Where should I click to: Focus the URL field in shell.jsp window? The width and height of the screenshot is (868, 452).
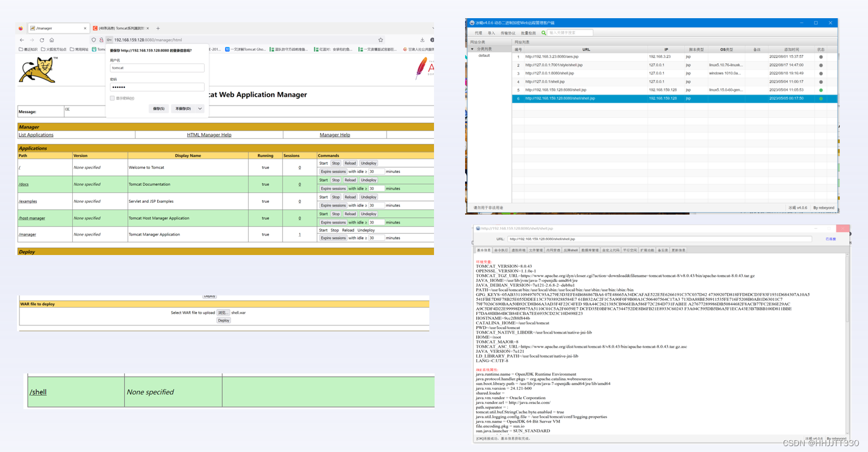660,239
